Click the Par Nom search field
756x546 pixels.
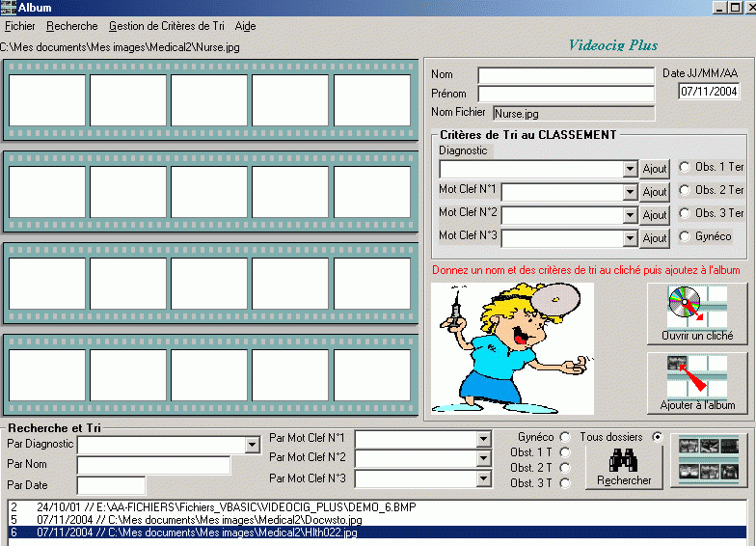point(154,465)
